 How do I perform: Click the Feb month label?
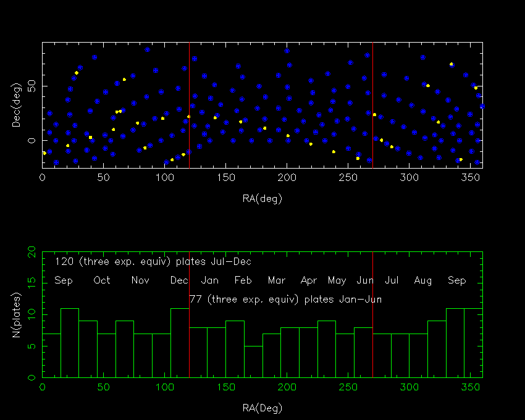tap(243, 280)
